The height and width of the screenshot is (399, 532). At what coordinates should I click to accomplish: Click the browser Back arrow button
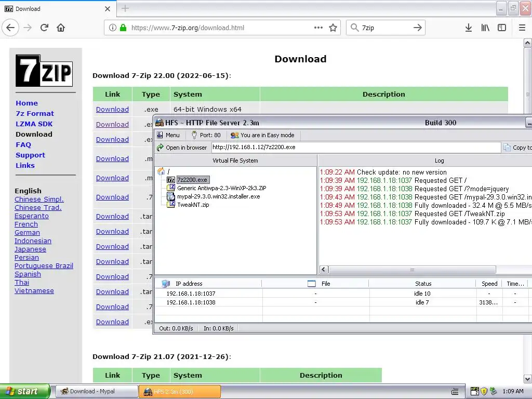10,28
